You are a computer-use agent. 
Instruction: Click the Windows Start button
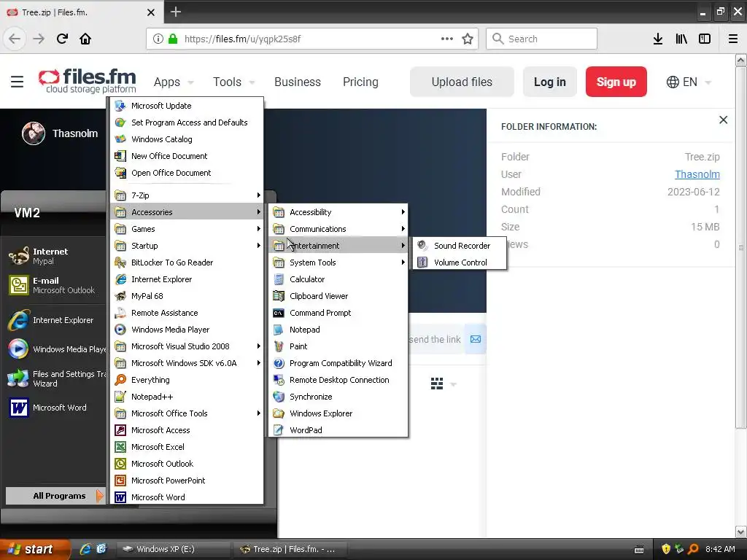[34, 549]
